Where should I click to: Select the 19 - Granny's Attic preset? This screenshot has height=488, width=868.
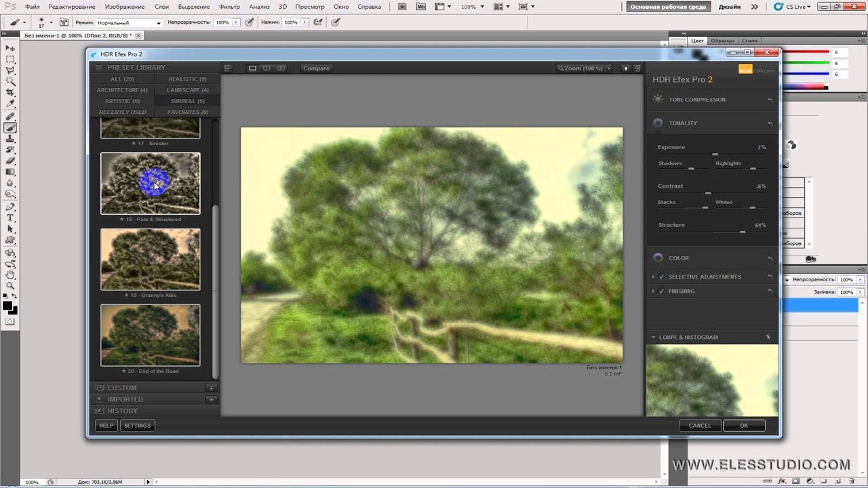point(151,259)
